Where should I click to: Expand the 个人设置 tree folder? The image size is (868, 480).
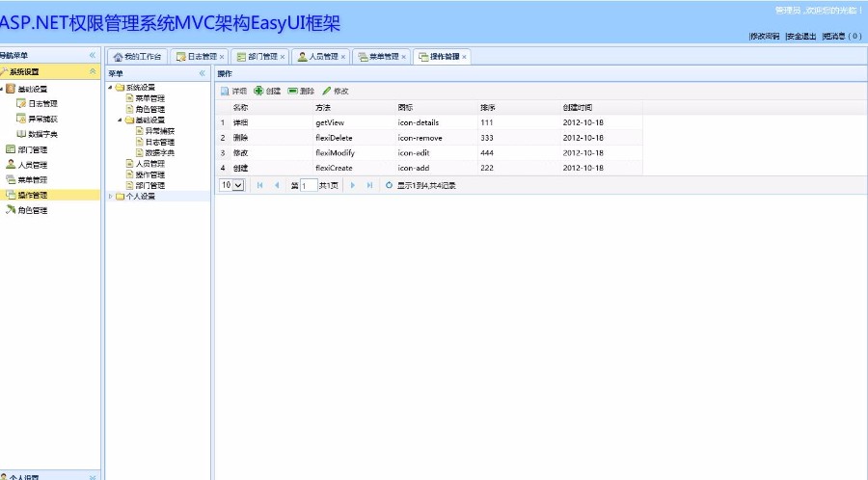coord(110,197)
